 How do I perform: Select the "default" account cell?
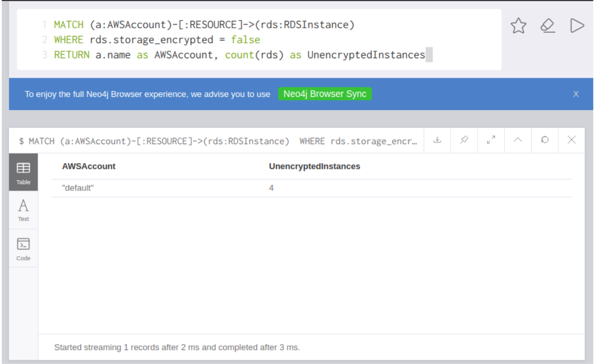[78, 188]
